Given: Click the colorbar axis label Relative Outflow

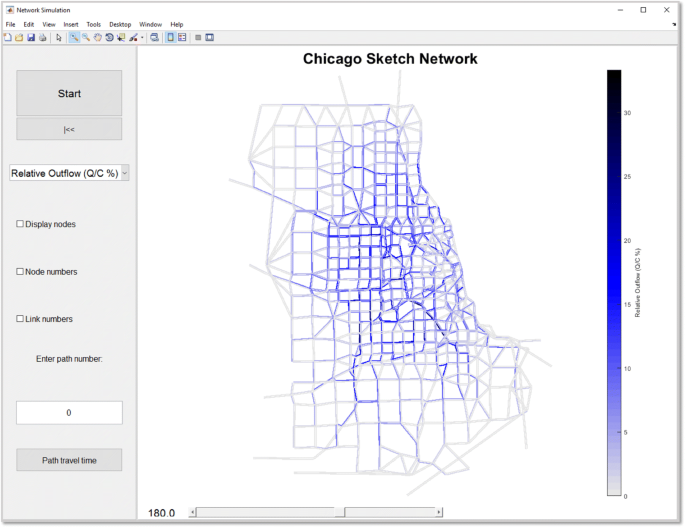Looking at the screenshot, I should coord(637,283).
